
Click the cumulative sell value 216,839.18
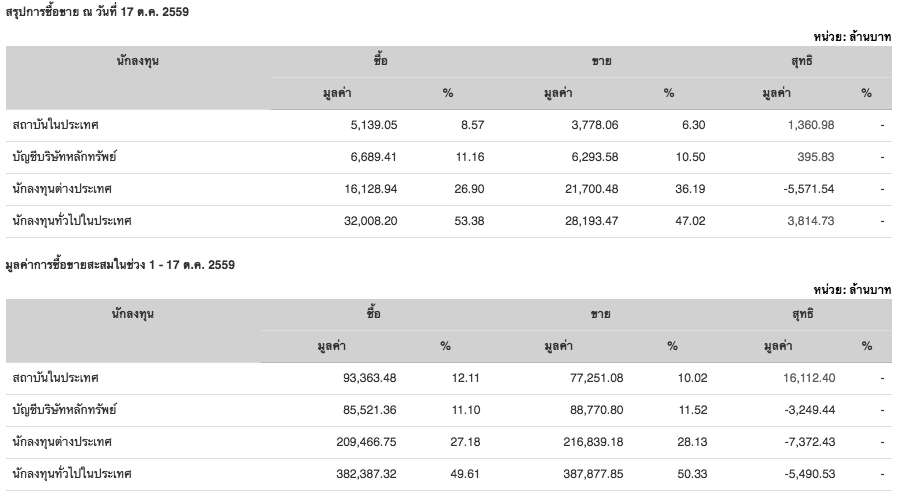[588, 442]
